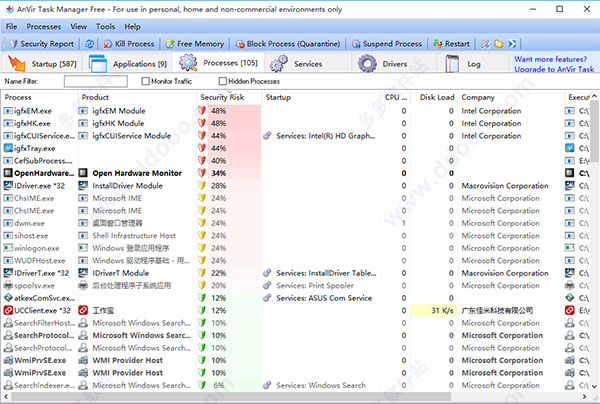Click the atkexComSvc.exe diamond icon
This screenshot has width=600, height=404.
(x=8, y=298)
